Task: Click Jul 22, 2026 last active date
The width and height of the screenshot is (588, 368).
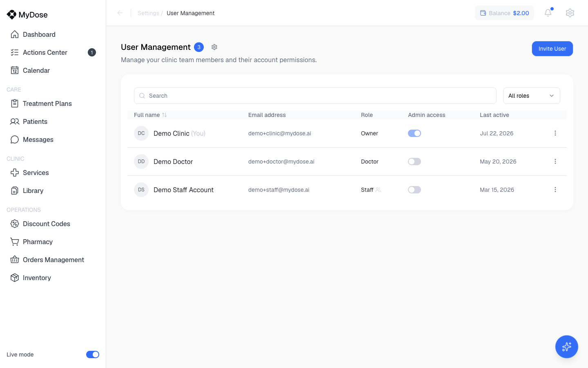Action: coord(497,133)
